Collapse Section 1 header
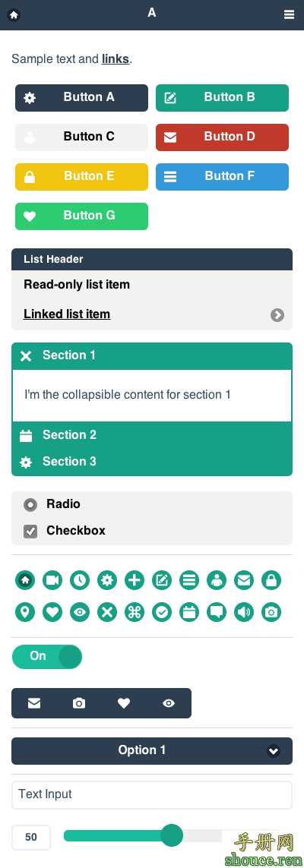This screenshot has width=304, height=868. coord(152,355)
